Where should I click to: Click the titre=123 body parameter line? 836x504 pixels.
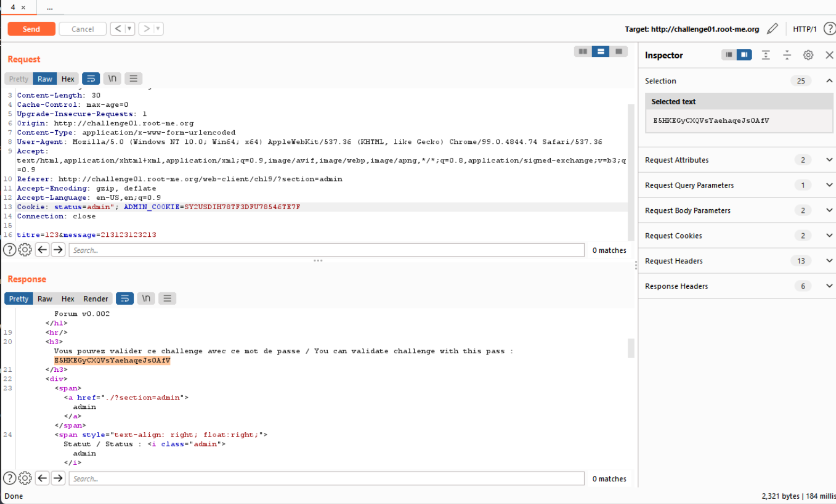[x=87, y=235]
